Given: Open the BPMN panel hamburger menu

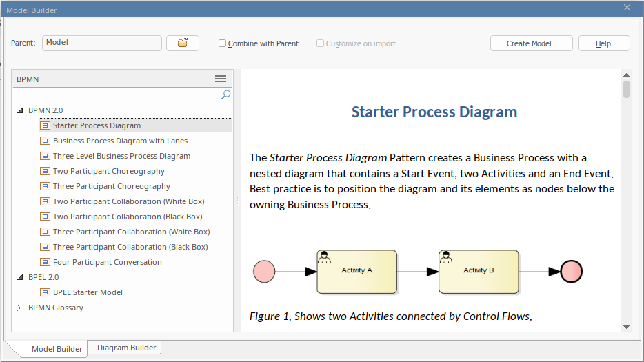Looking at the screenshot, I should tap(221, 79).
